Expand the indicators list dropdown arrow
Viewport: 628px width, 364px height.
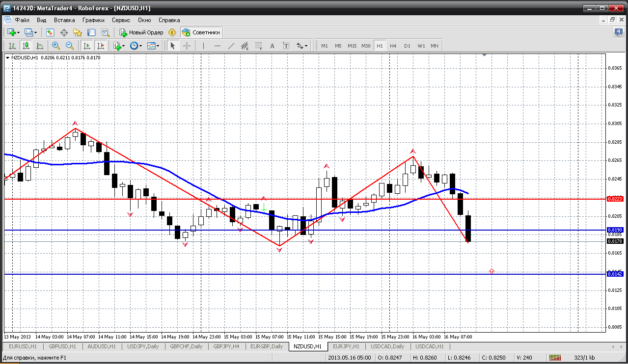[x=124, y=46]
